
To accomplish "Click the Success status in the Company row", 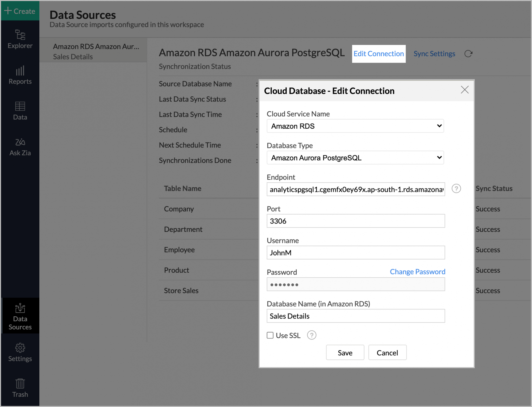I will (x=488, y=209).
